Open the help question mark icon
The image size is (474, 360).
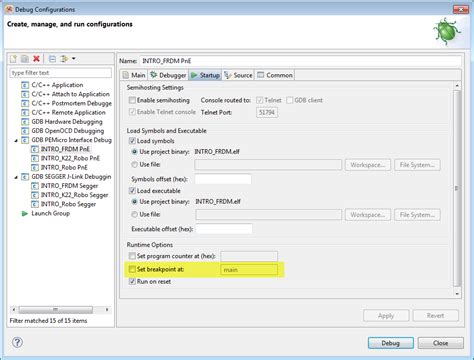[17, 342]
